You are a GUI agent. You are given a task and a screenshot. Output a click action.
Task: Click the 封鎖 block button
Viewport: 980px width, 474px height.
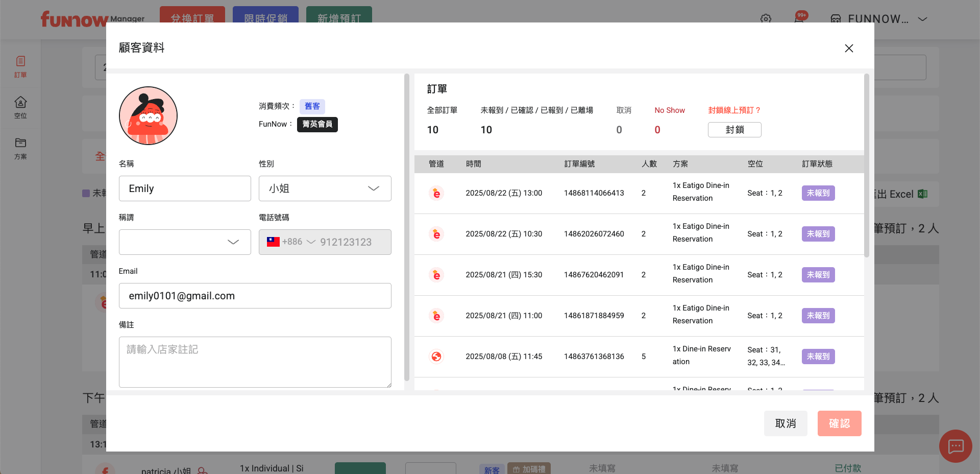[x=734, y=130]
